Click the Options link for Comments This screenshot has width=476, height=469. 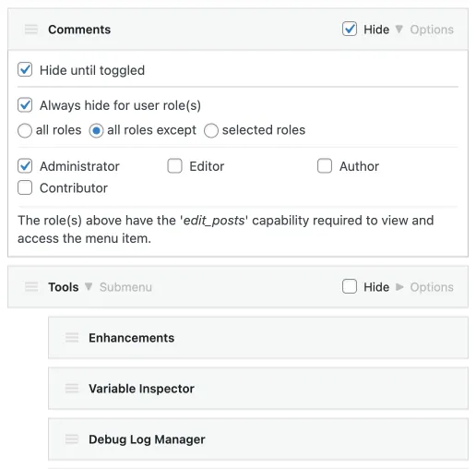pos(432,30)
